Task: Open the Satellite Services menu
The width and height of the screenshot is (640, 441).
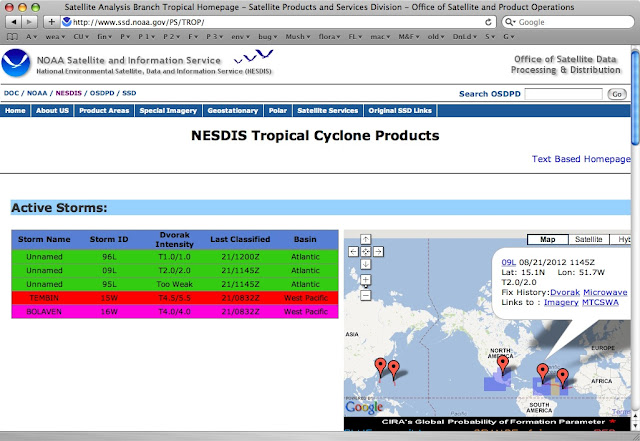Action: point(328,111)
